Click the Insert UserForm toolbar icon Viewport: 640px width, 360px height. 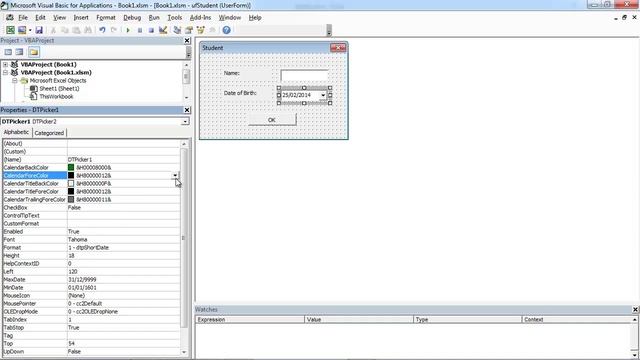pyautogui.click(x=22, y=30)
